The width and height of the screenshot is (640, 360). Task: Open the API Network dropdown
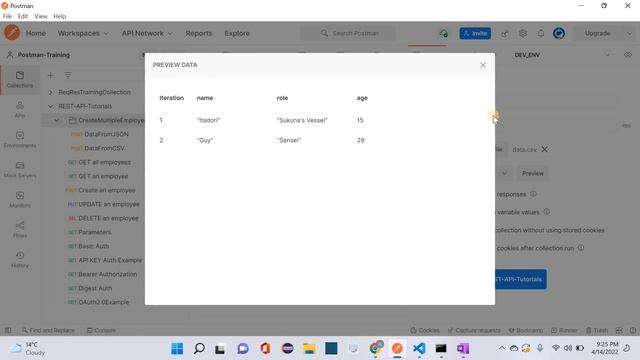click(x=147, y=33)
